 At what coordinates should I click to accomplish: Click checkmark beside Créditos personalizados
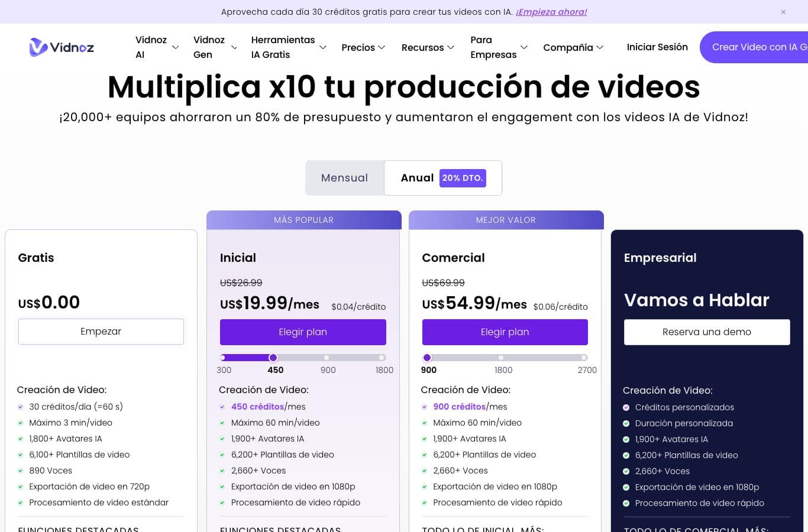626,407
